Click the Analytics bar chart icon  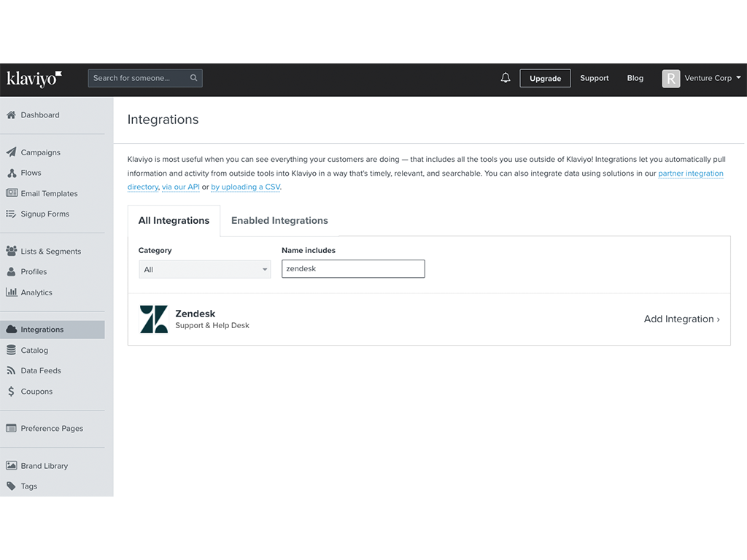click(11, 292)
